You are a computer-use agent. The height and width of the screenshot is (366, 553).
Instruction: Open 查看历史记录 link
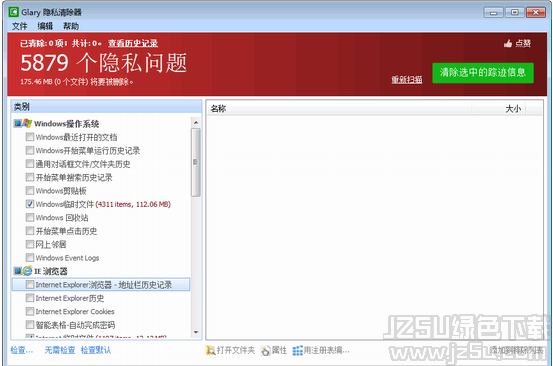coord(133,43)
